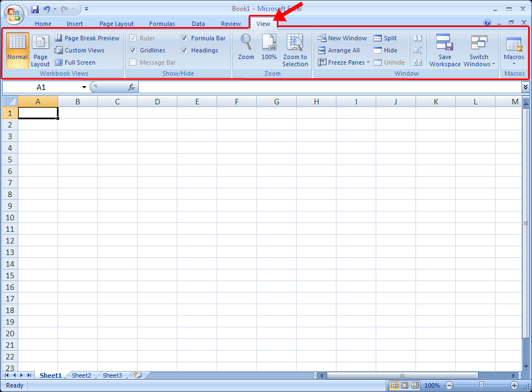Viewport: 532px width, 392px height.
Task: Click the zoom out minus button
Action: pyautogui.click(x=449, y=385)
